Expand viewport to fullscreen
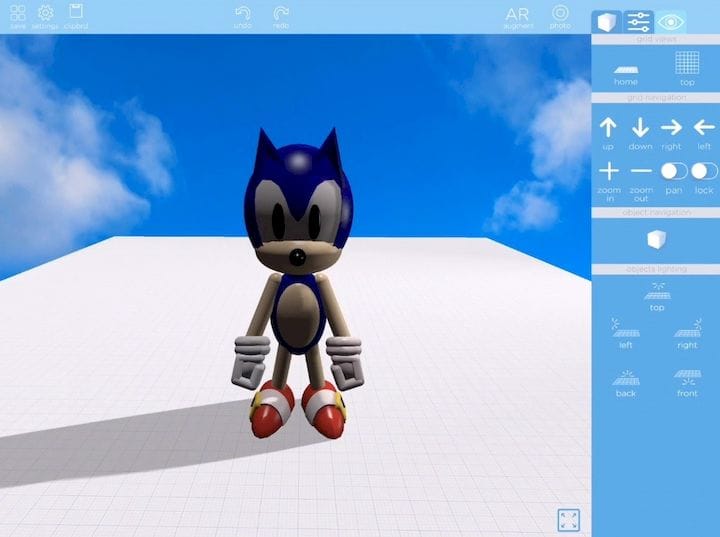 [568, 519]
